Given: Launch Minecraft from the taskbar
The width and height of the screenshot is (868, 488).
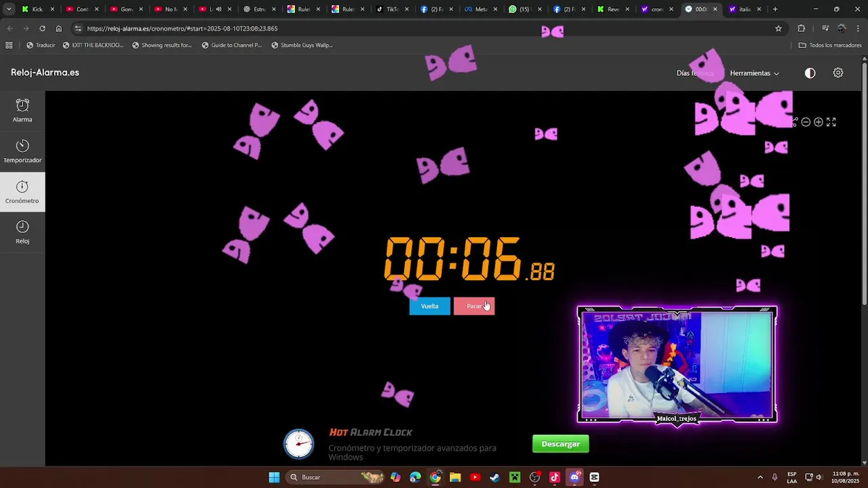Looking at the screenshot, I should click(515, 477).
